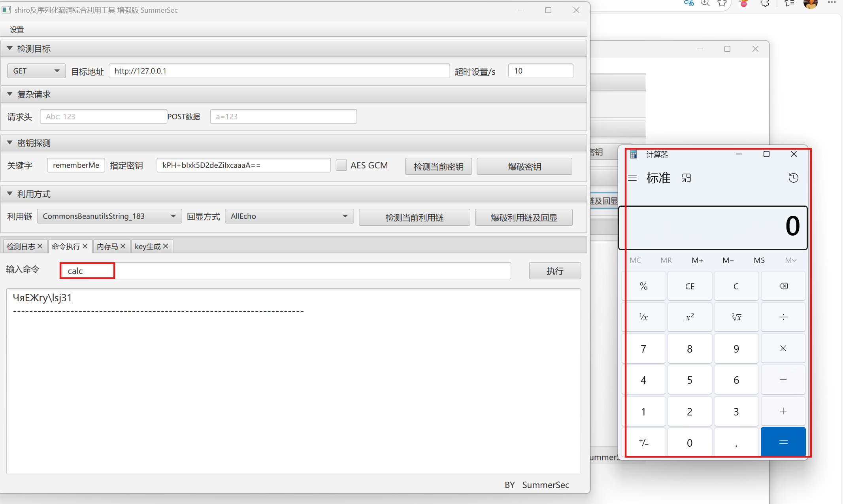The image size is (843, 504).
Task: Open the 设置 menu
Action: click(17, 30)
